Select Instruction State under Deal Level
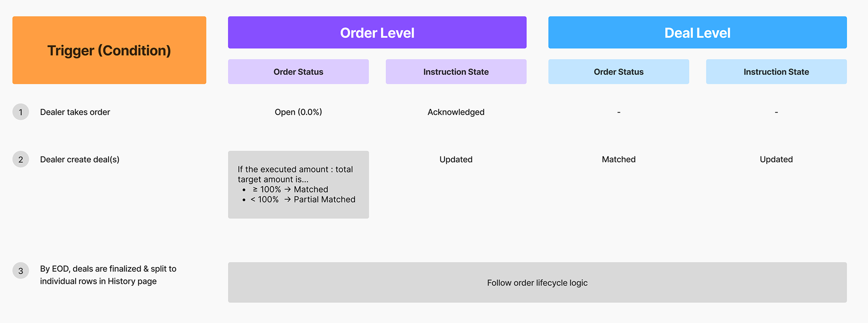Image resolution: width=868 pixels, height=323 pixels. tap(776, 71)
